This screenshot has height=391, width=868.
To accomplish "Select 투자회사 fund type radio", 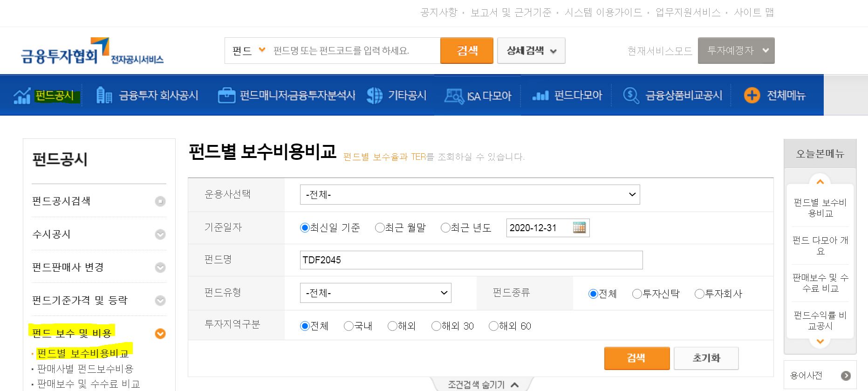I will (x=699, y=294).
